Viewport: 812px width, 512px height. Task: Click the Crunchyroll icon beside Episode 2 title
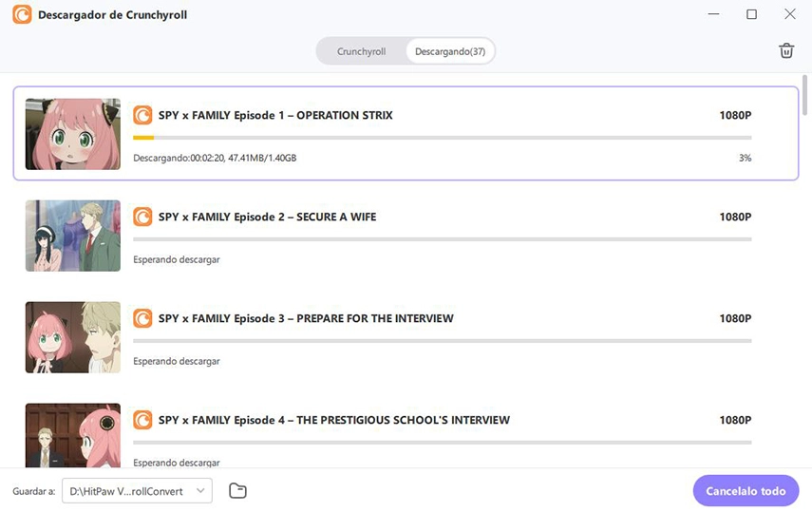tap(142, 217)
